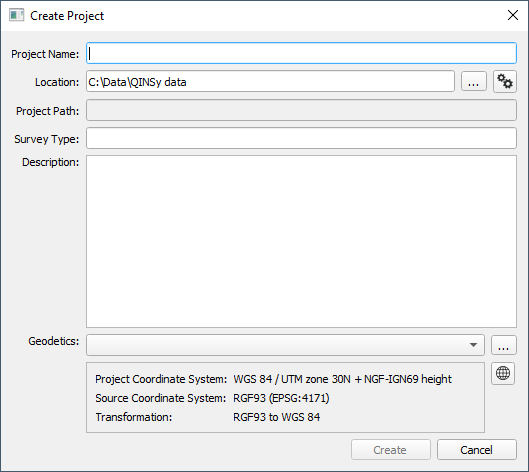The width and height of the screenshot is (529, 472).
Task: Close the Create Project dialog
Action: [513, 15]
